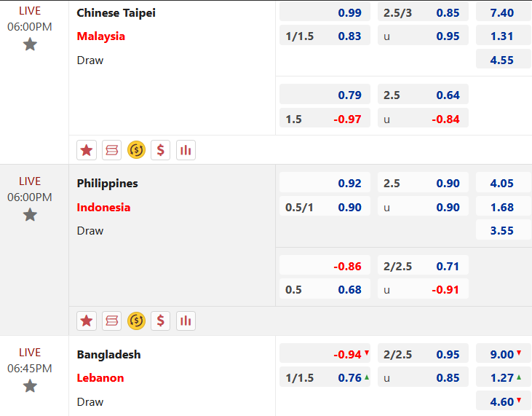Toggle favorite star for Philippines vs Indonesia
Viewport: 532px width, 416px height.
coord(30,215)
